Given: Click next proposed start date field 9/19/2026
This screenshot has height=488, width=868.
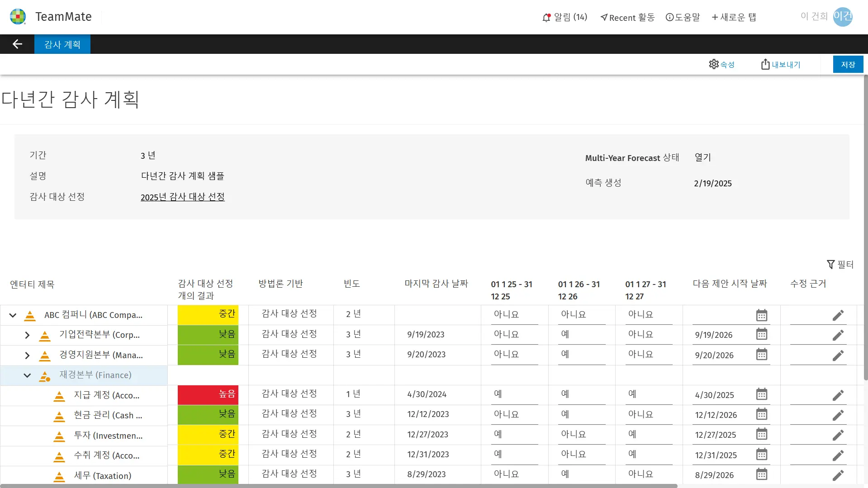Looking at the screenshot, I should pos(722,335).
